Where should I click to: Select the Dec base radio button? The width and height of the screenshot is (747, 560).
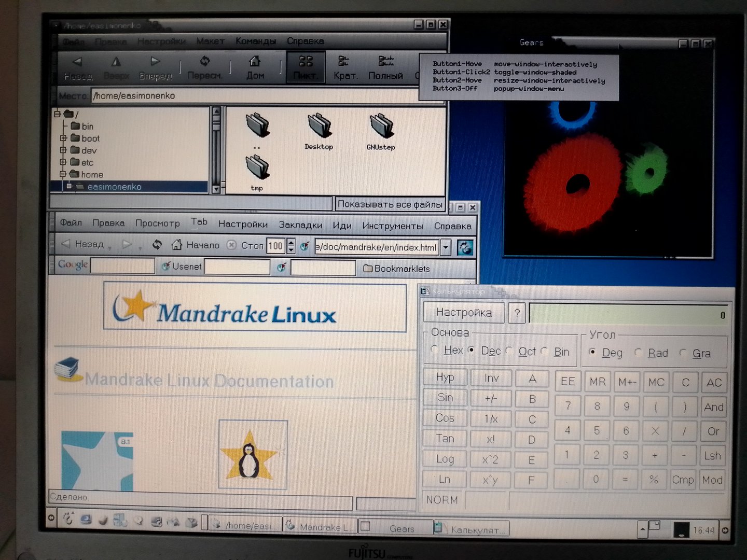[x=472, y=350]
